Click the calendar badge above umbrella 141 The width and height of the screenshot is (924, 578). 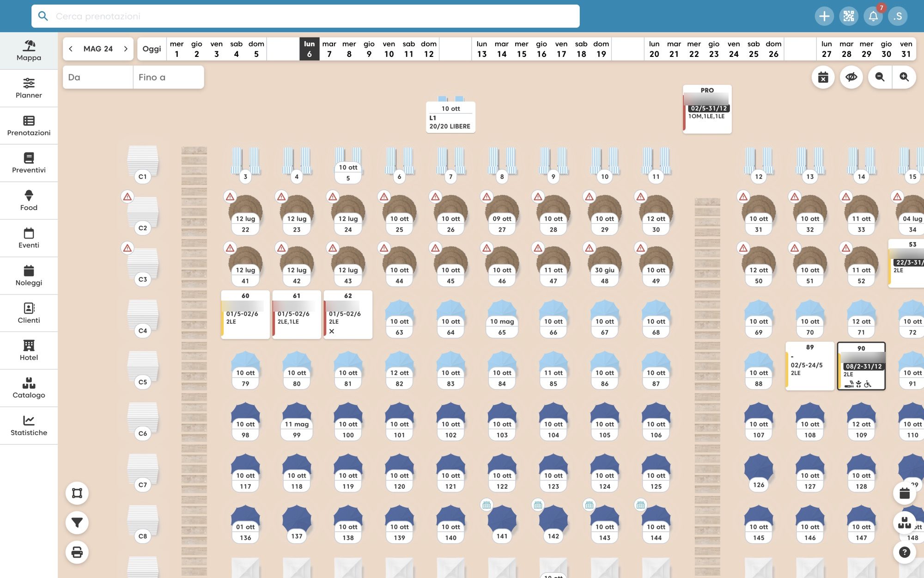tap(486, 505)
